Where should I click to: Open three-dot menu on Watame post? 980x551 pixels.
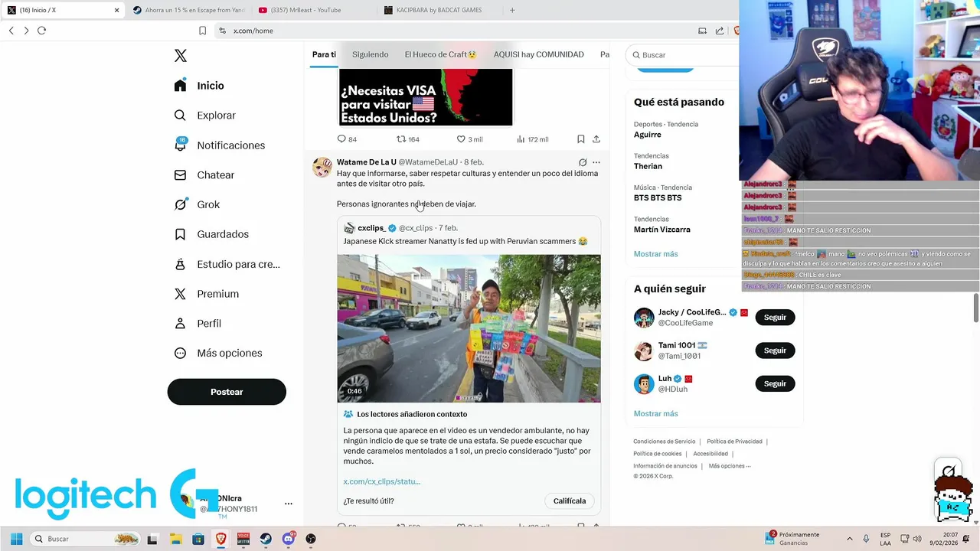click(596, 162)
